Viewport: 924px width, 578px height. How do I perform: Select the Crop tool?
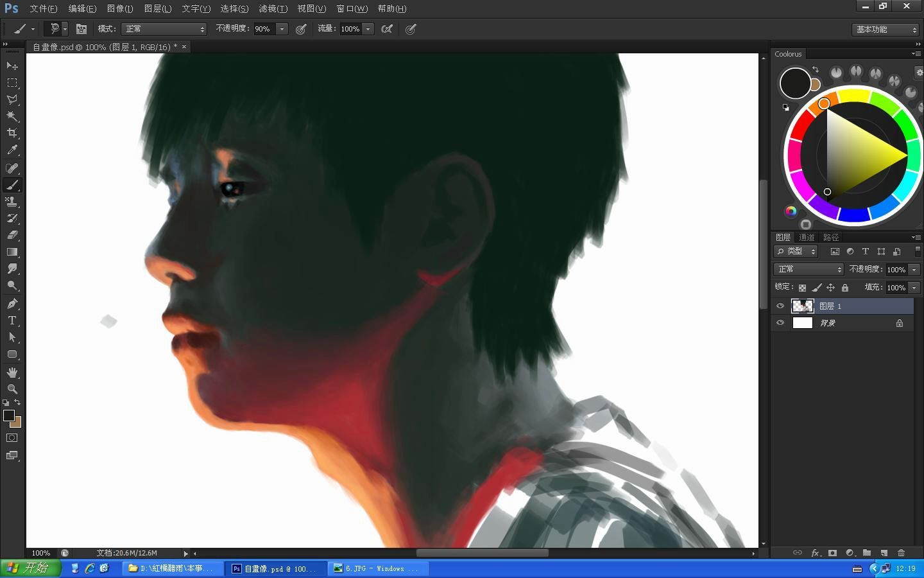tap(12, 133)
